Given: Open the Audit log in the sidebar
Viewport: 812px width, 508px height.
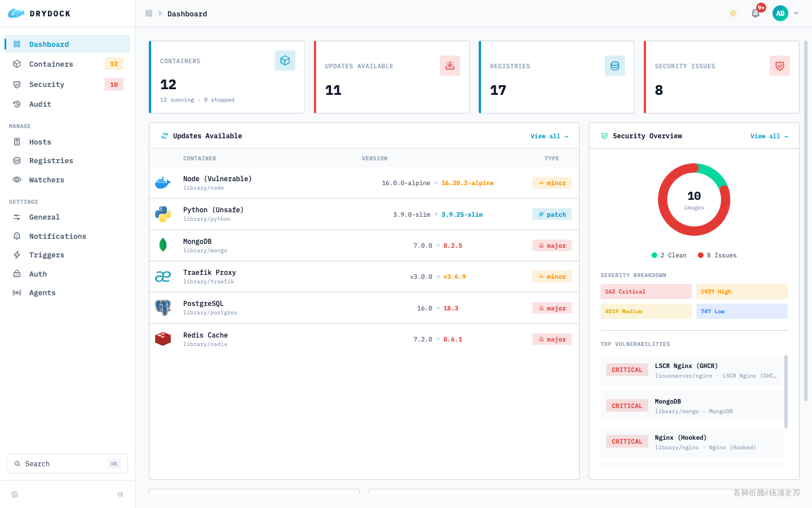Looking at the screenshot, I should [68, 104].
